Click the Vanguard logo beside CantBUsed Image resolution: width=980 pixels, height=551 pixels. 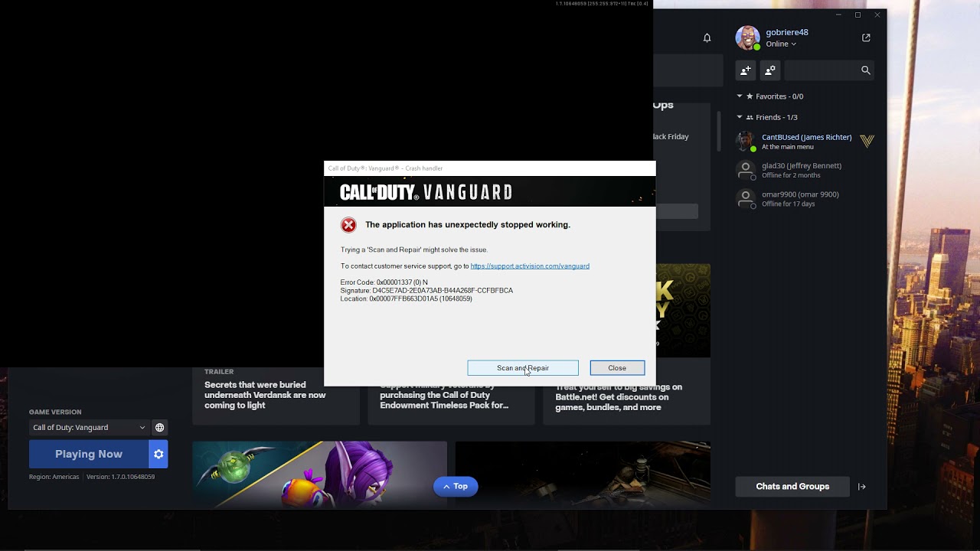pos(867,142)
